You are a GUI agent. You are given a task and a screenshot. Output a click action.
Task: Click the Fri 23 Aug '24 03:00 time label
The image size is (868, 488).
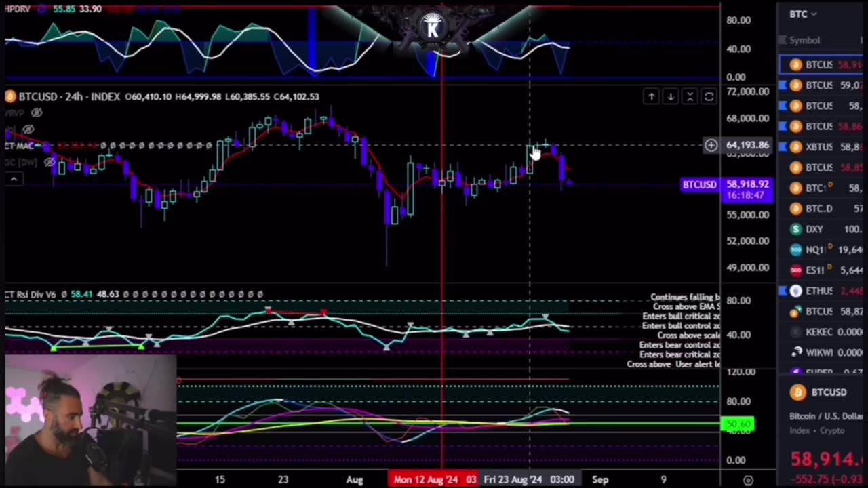point(529,479)
